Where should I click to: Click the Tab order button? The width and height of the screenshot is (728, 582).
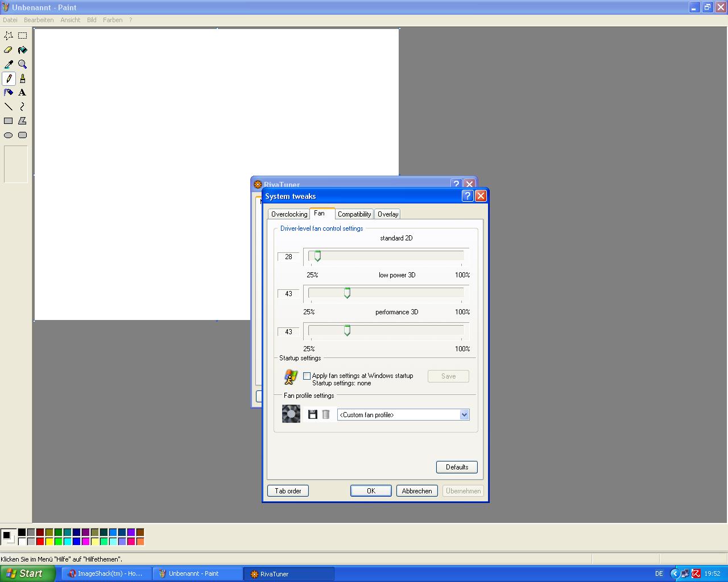[x=288, y=491]
